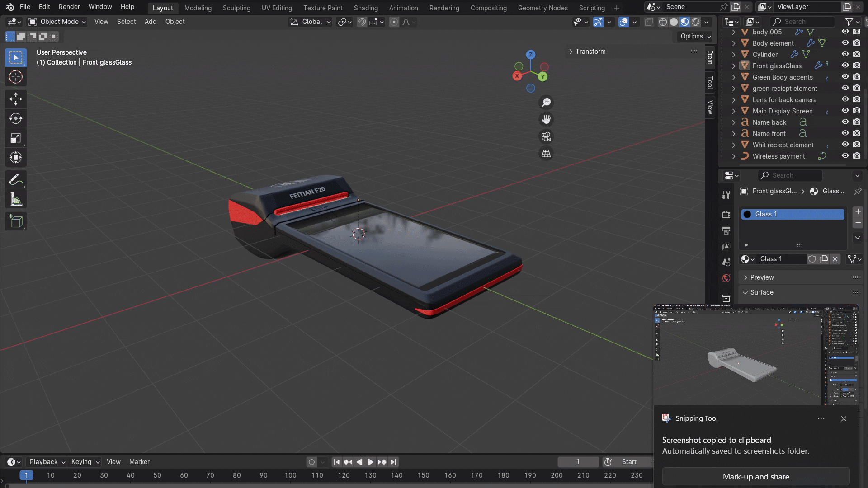This screenshot has width=868, height=488.
Task: Click the 3D Cursor tool
Action: (16, 77)
